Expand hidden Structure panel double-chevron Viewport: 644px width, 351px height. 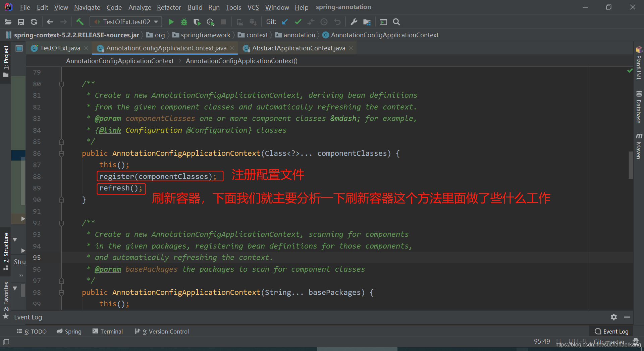pos(21,275)
